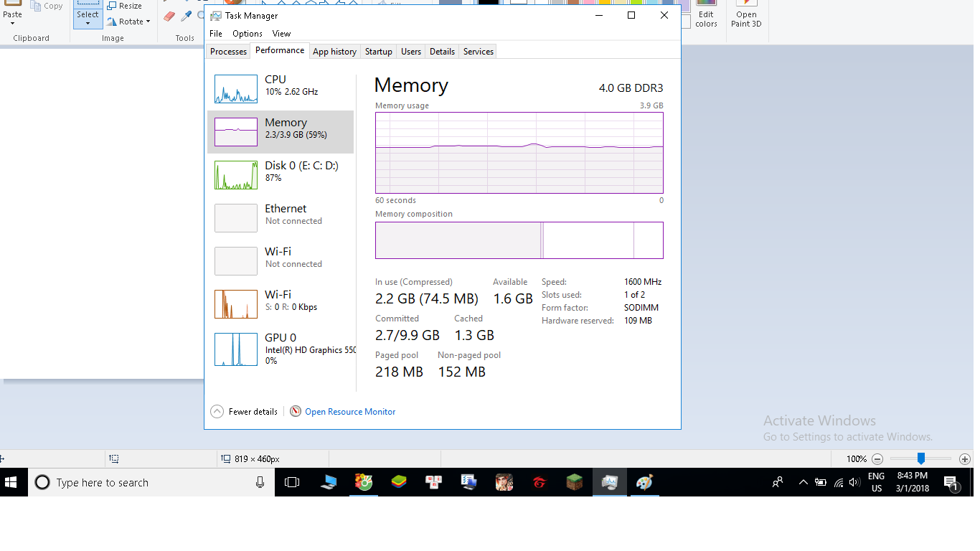Click Resize in Paint's Image group

click(125, 6)
